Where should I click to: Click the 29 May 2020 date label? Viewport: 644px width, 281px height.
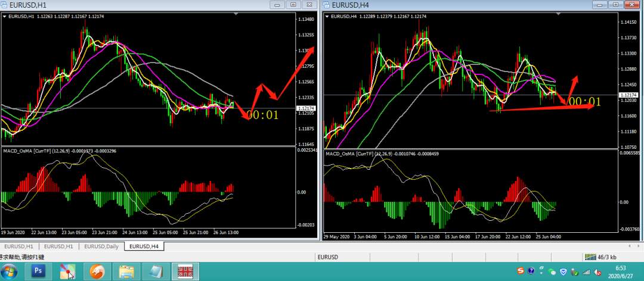coord(336,237)
